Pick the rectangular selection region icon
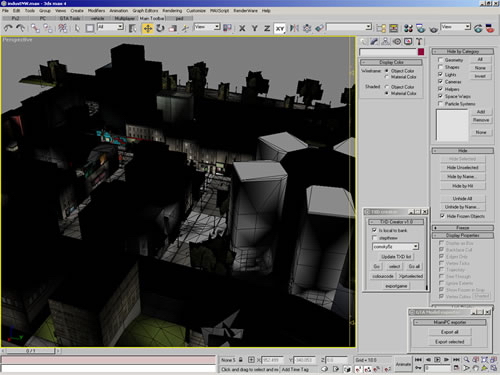The image size is (500, 375). point(90,28)
